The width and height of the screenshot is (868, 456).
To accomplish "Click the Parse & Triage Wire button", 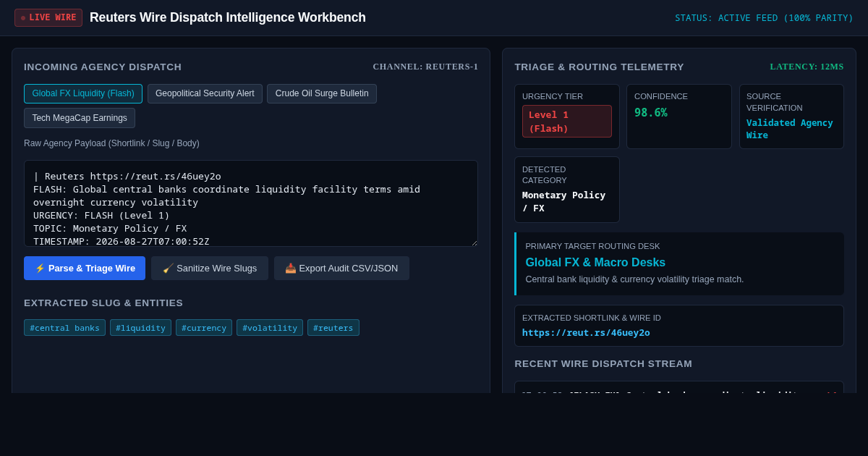I will [x=85, y=268].
